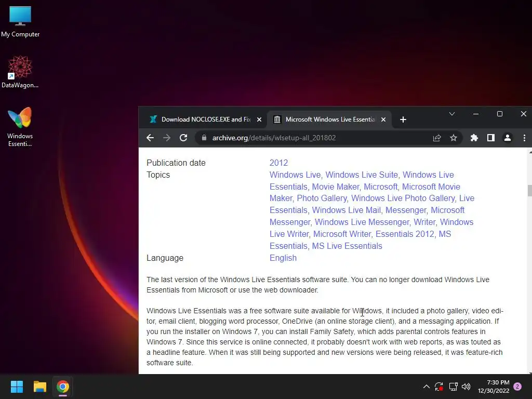Open the 2012 publication date link
This screenshot has height=399, width=532.
tap(278, 163)
